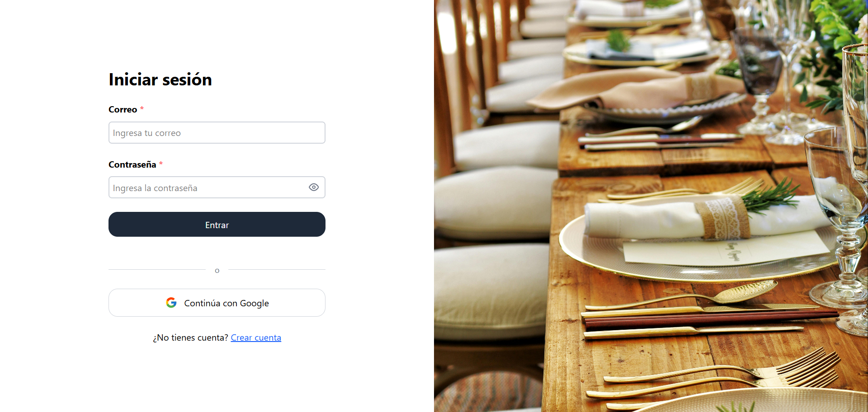Click the Google logo icon
The width and height of the screenshot is (868, 412).
point(171,303)
